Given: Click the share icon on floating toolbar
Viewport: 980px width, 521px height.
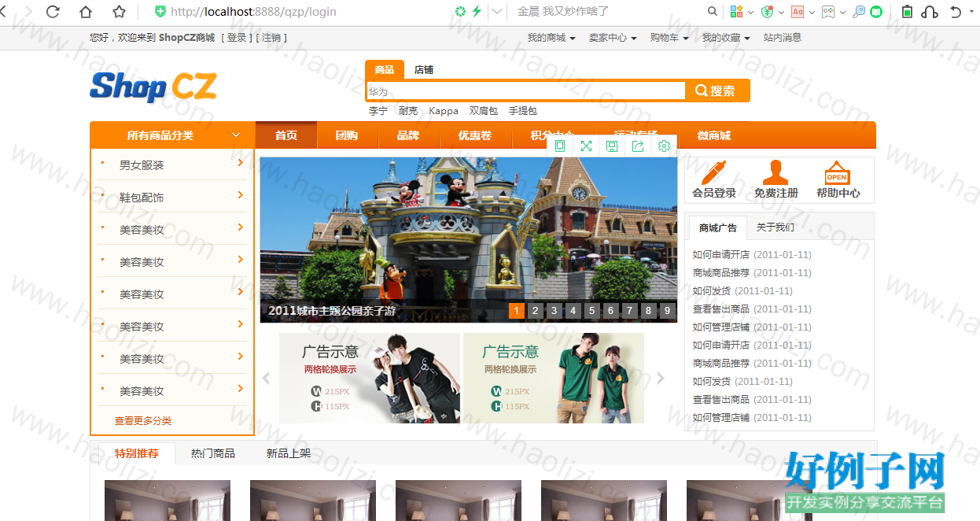Looking at the screenshot, I should point(638,146).
